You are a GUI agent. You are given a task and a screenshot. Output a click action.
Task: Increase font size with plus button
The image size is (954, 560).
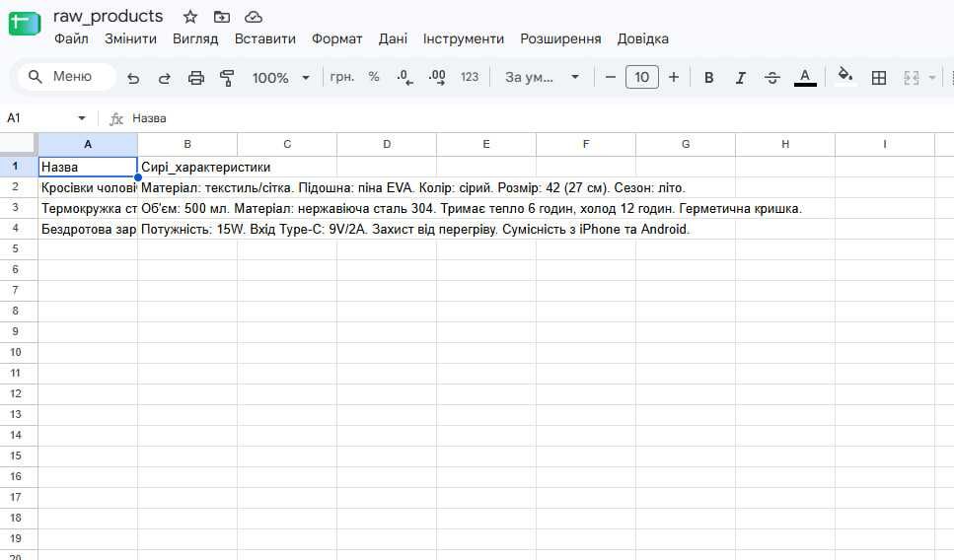pos(674,77)
